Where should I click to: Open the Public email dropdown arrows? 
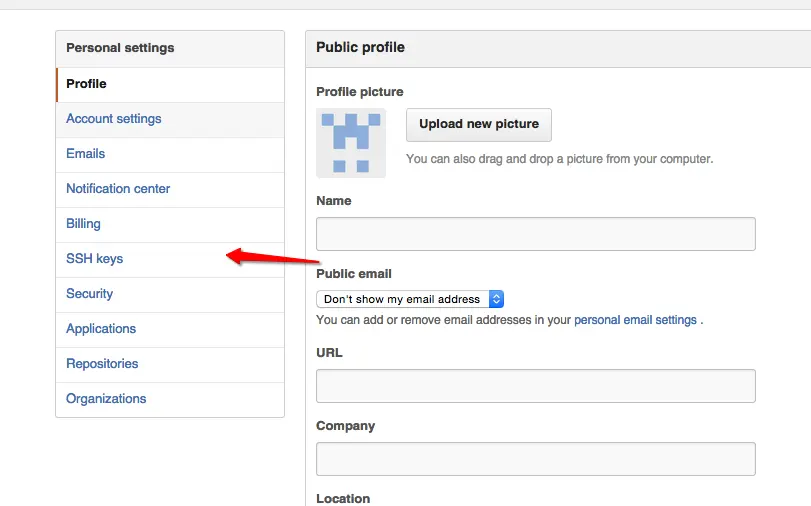(496, 299)
